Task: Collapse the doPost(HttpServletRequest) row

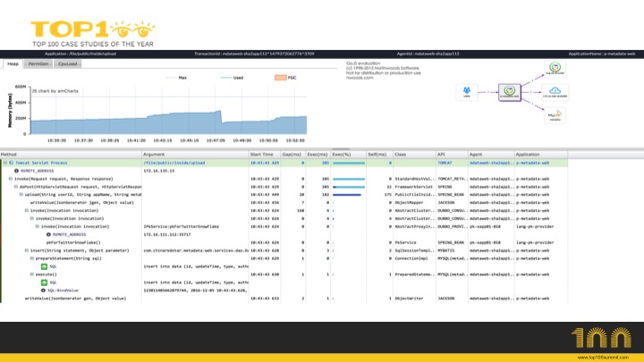Action: (x=16, y=187)
